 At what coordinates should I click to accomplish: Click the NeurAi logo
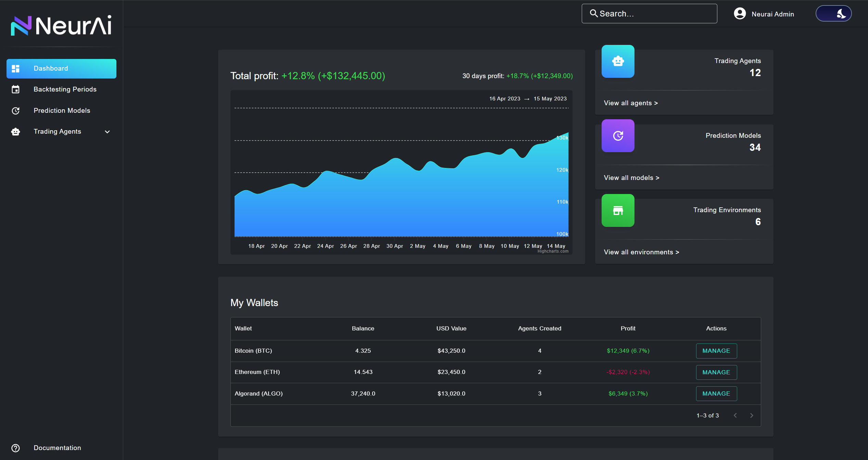(61, 25)
